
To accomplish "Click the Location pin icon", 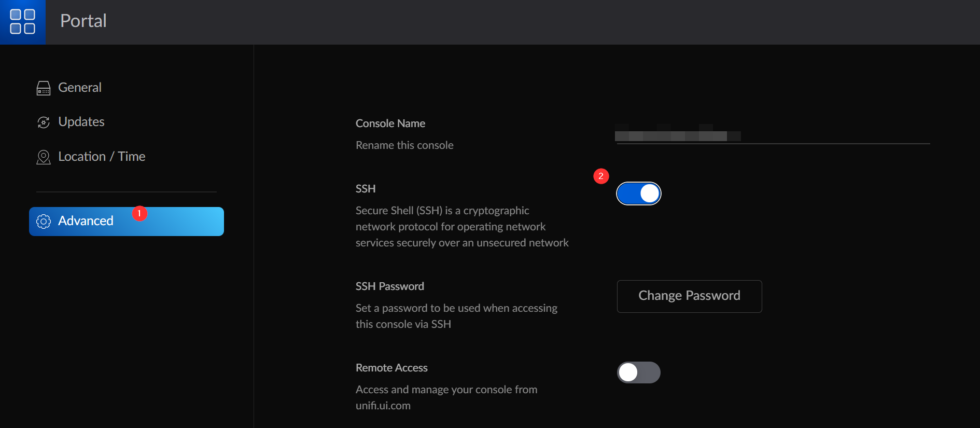I will click(44, 157).
